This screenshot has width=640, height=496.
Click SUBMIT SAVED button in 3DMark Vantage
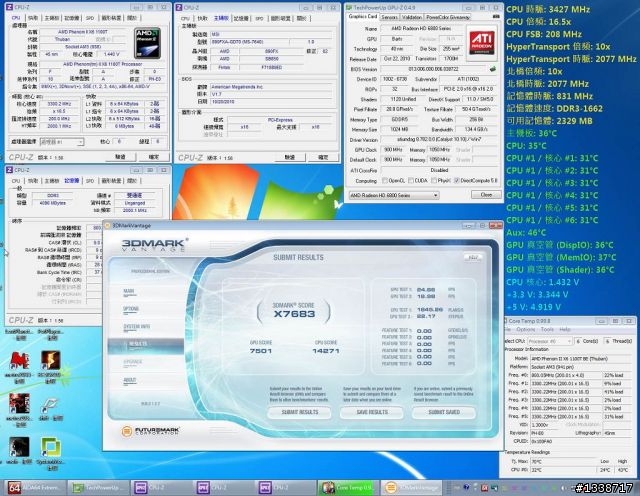(x=444, y=412)
